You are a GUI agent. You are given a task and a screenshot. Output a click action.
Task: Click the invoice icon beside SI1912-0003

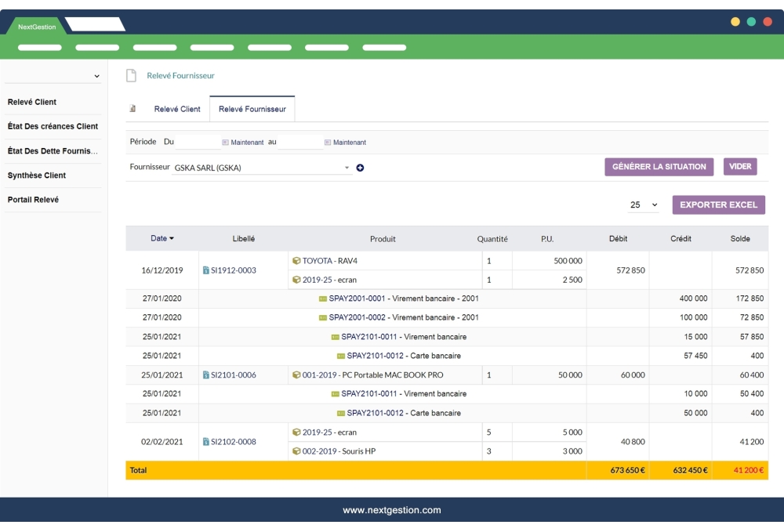coord(207,270)
